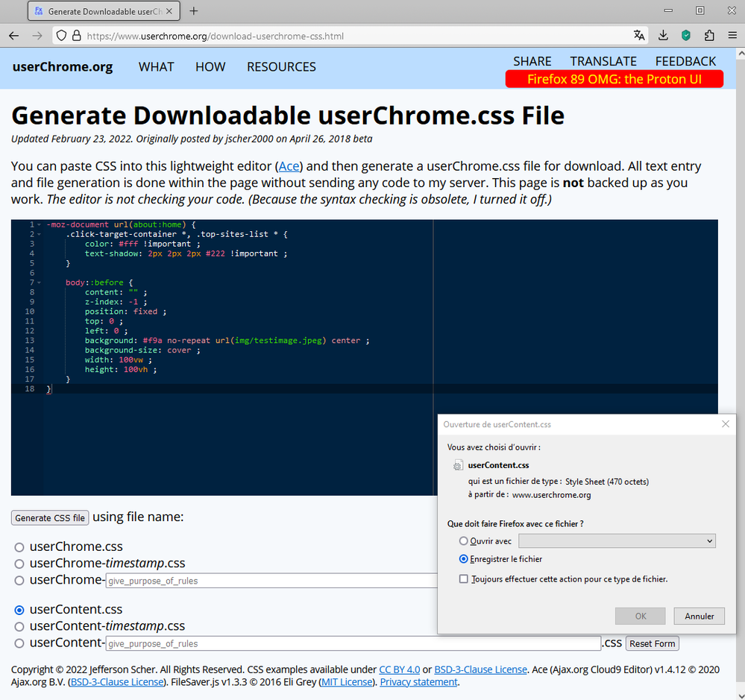The height and width of the screenshot is (700, 745).
Task: Open the Firefox downloads panel
Action: pyautogui.click(x=664, y=36)
